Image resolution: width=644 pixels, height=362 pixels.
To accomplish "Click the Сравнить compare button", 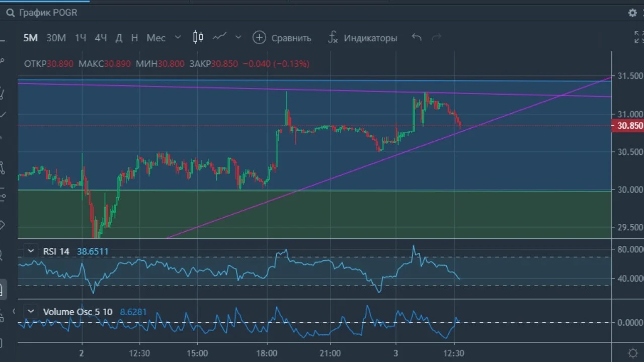I will [282, 38].
